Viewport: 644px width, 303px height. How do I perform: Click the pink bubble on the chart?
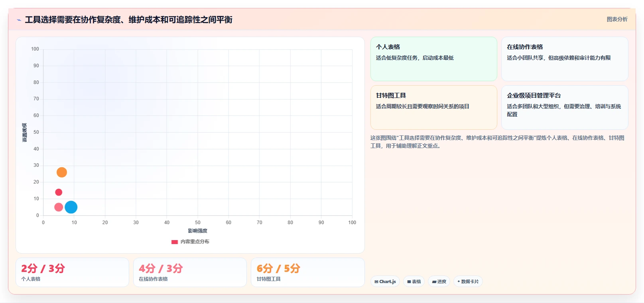tap(59, 207)
